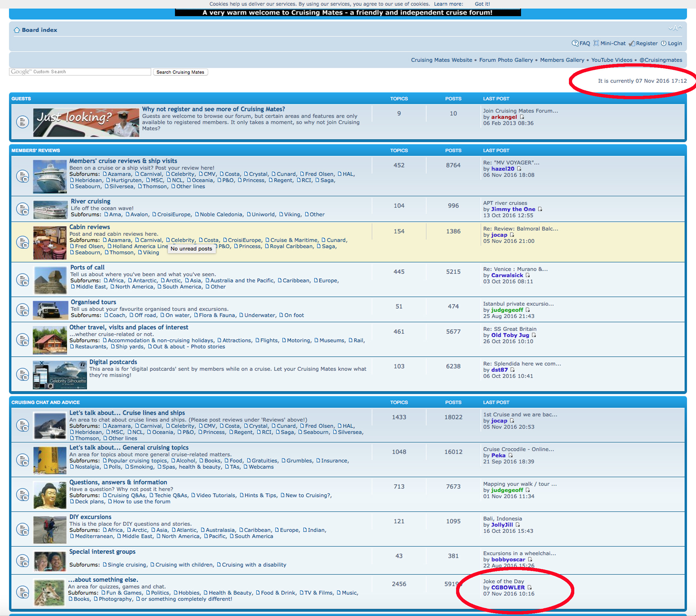This screenshot has width=696, height=616.
Task: Dismiss cookies notice with Got it!
Action: (482, 4)
